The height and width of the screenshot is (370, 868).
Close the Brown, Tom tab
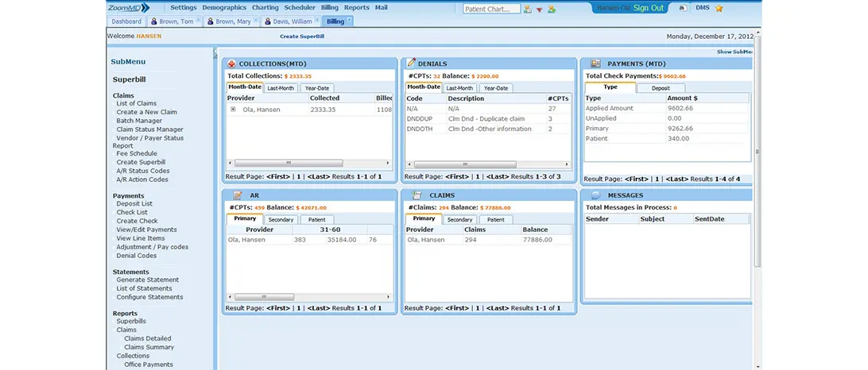point(198,21)
